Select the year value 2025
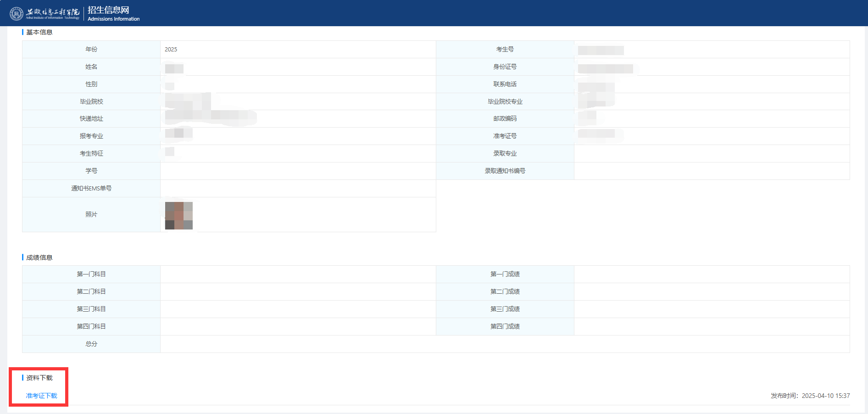The image size is (868, 414). [171, 50]
